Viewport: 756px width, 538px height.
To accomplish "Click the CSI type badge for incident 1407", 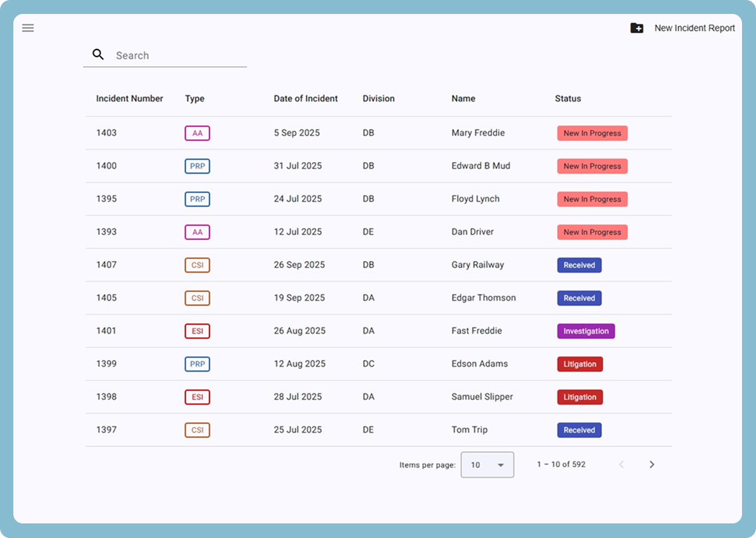I will pos(197,265).
